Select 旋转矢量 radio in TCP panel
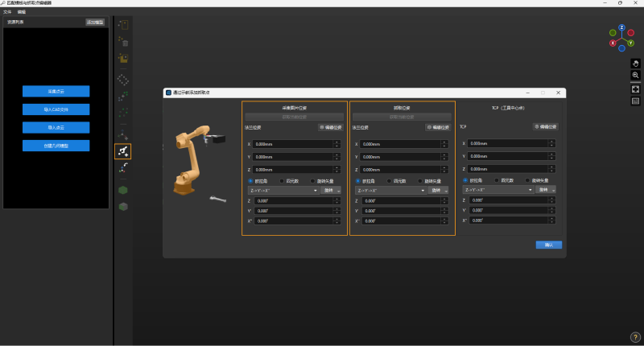 pos(527,180)
